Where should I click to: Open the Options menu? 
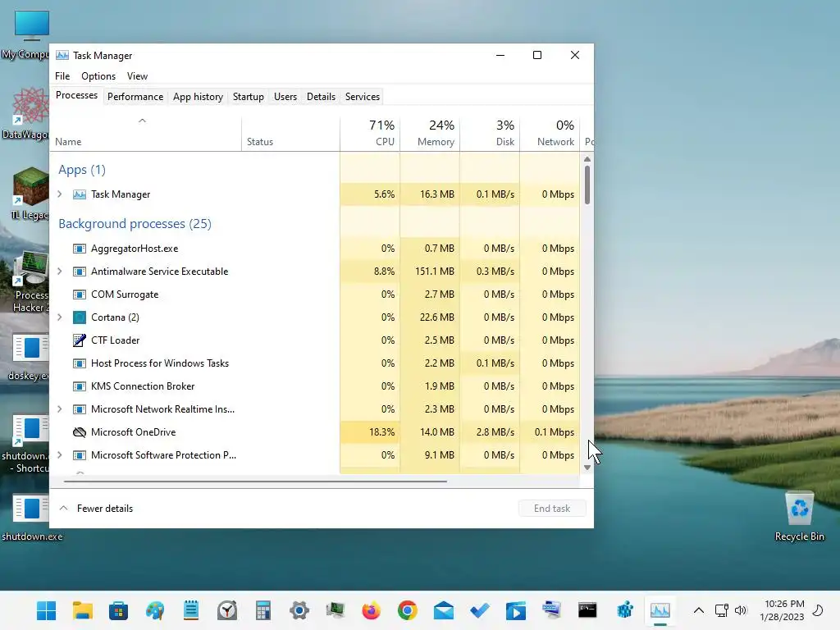click(98, 76)
